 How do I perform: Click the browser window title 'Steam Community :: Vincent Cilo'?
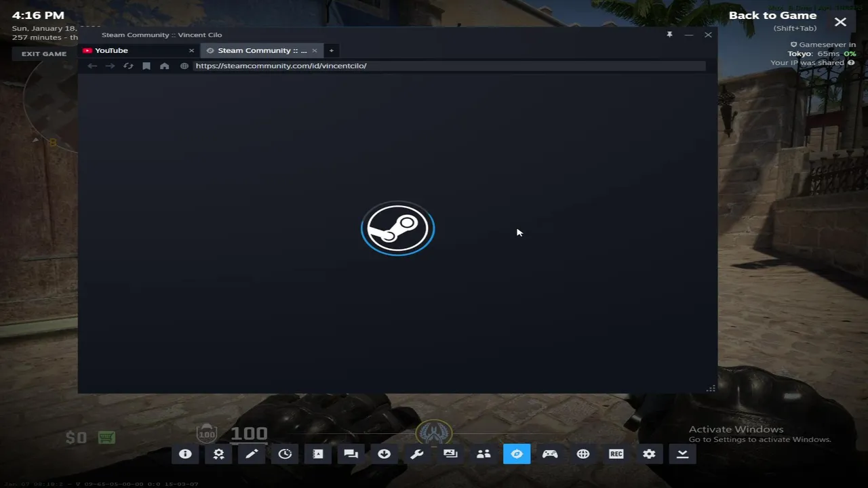coord(161,35)
